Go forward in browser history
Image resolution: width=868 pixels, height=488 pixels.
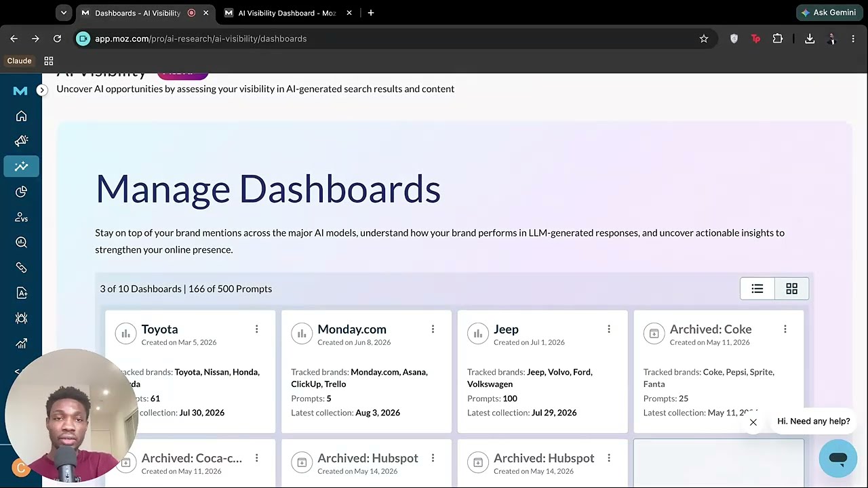pos(35,39)
